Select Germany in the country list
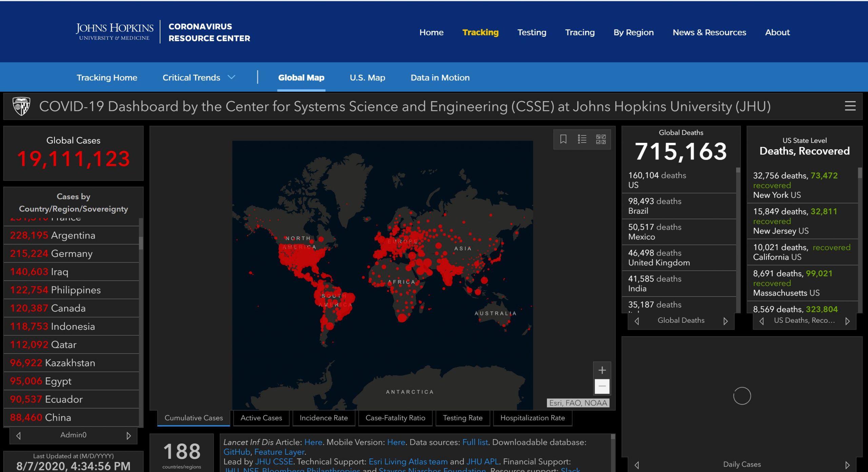Viewport: 868px width, 472px height. tap(71, 253)
